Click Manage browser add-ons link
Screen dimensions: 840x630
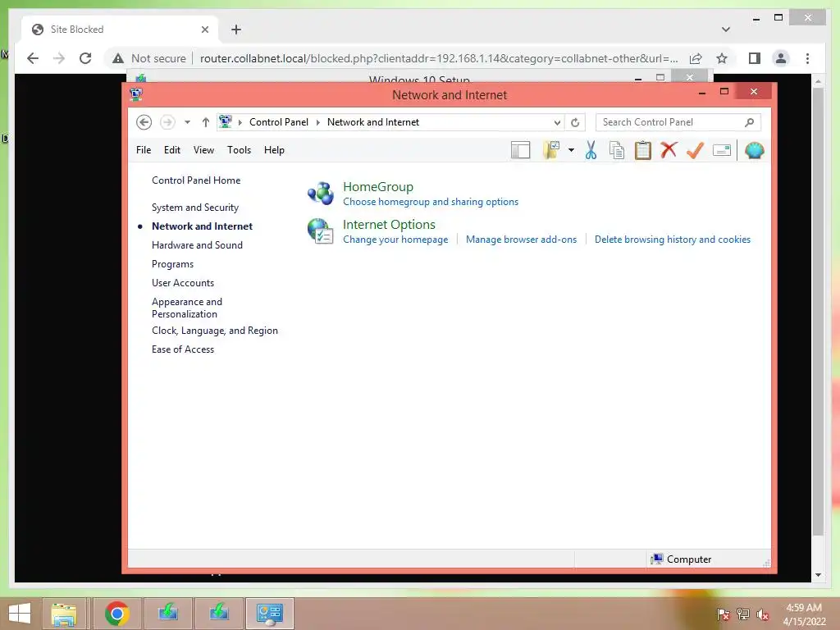tap(521, 240)
